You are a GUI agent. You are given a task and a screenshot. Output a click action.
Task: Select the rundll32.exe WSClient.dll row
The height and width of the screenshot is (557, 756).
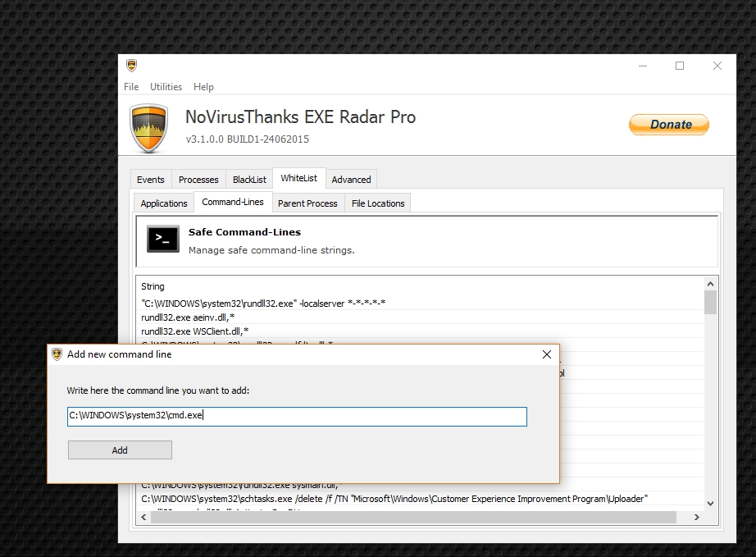(x=420, y=331)
